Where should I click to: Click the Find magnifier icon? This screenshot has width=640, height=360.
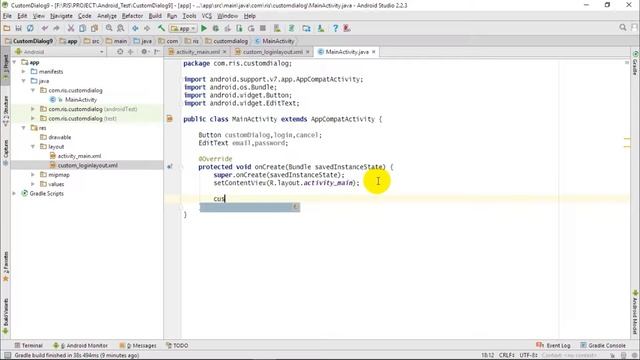click(109, 28)
